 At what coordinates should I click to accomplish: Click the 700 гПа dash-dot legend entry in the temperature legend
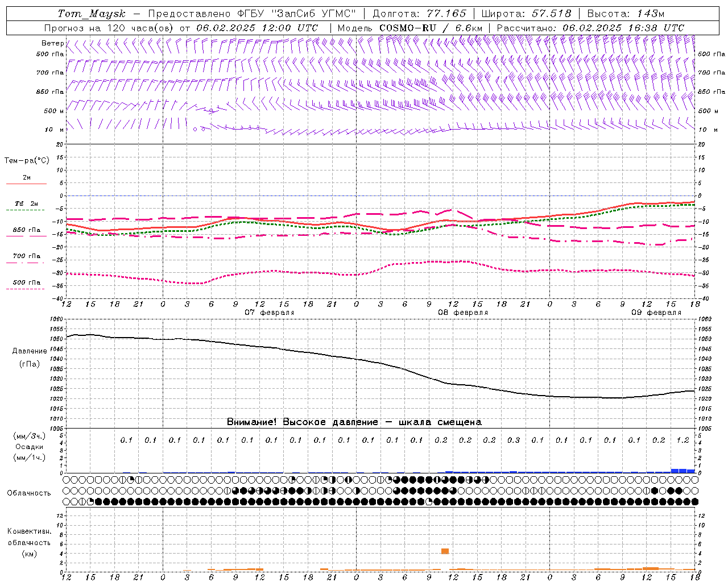(x=26, y=259)
